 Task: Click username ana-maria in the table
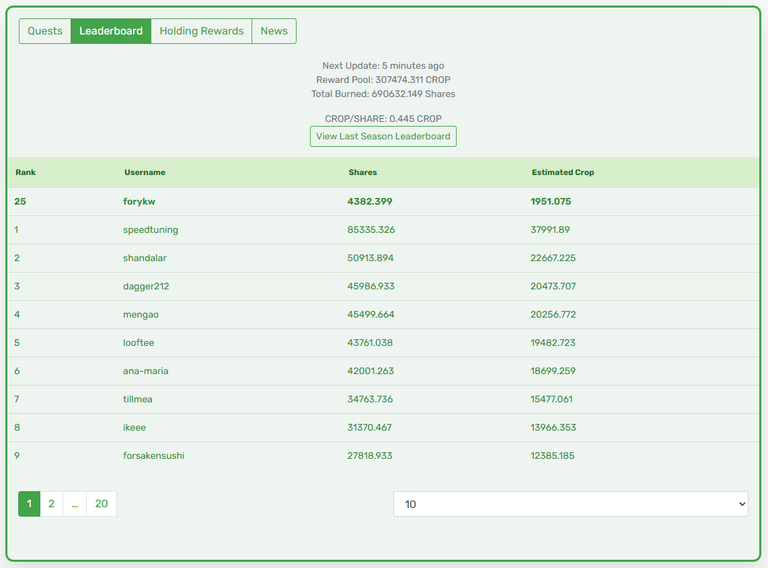145,371
